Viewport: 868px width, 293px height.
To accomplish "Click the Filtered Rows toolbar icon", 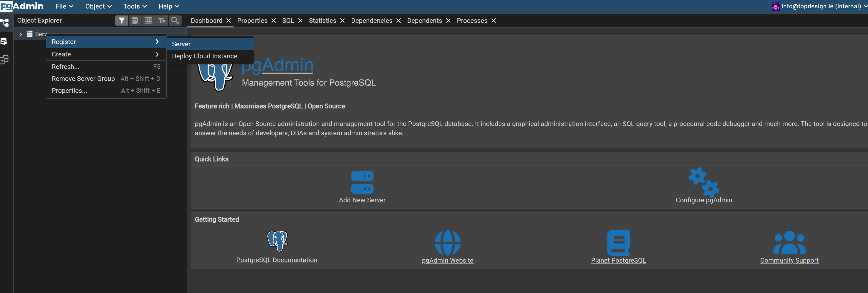I will click(x=162, y=21).
